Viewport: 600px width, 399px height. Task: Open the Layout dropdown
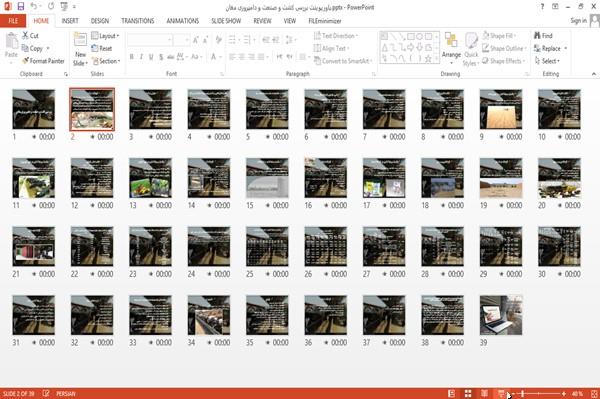pos(105,36)
